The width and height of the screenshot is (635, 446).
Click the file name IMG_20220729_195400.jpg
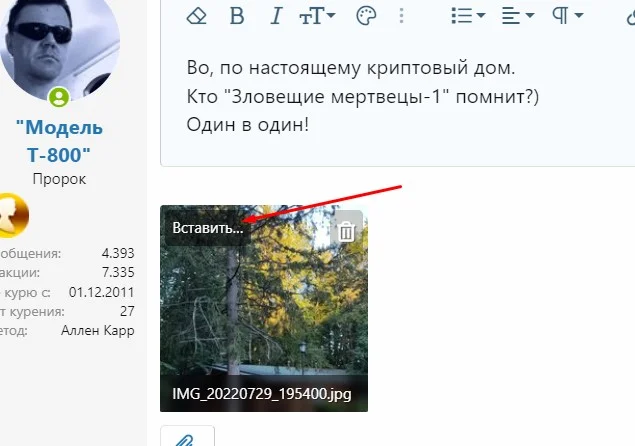pyautogui.click(x=262, y=394)
